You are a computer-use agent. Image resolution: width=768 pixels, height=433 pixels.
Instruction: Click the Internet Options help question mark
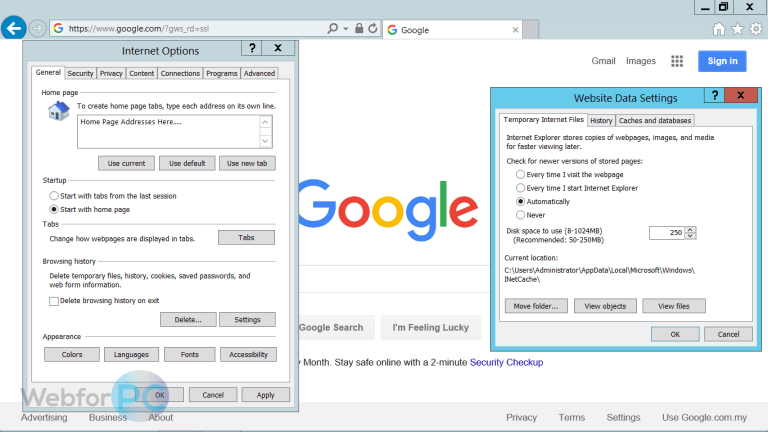(x=252, y=48)
